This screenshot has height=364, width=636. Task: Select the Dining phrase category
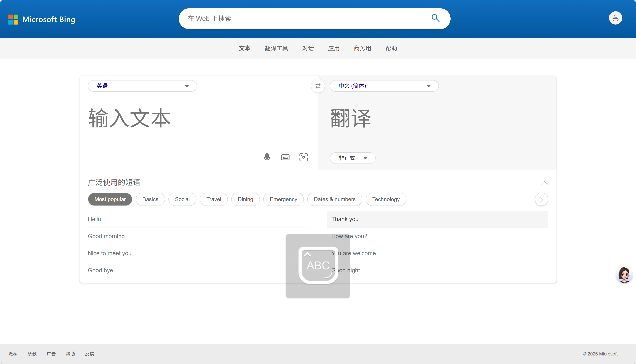pyautogui.click(x=245, y=199)
